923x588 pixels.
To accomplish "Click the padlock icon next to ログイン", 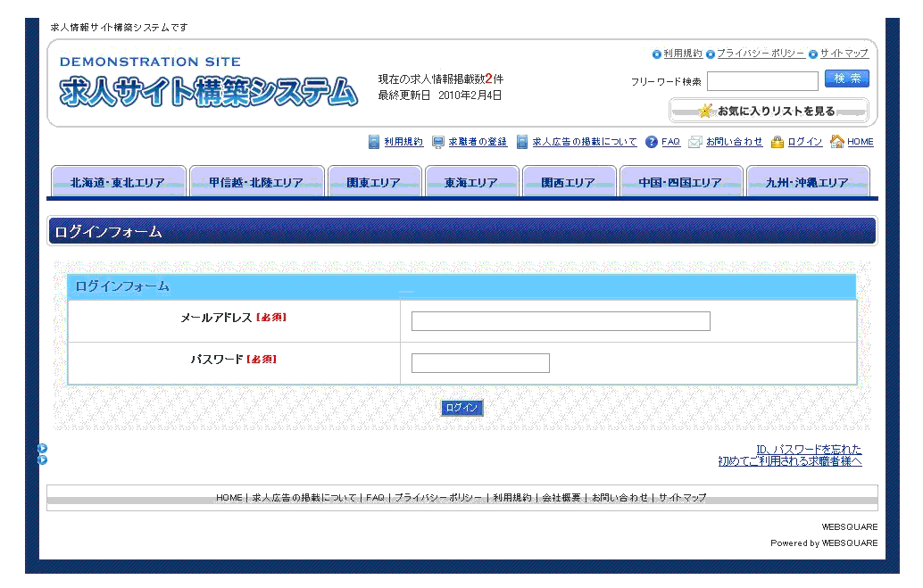I will coord(778,142).
